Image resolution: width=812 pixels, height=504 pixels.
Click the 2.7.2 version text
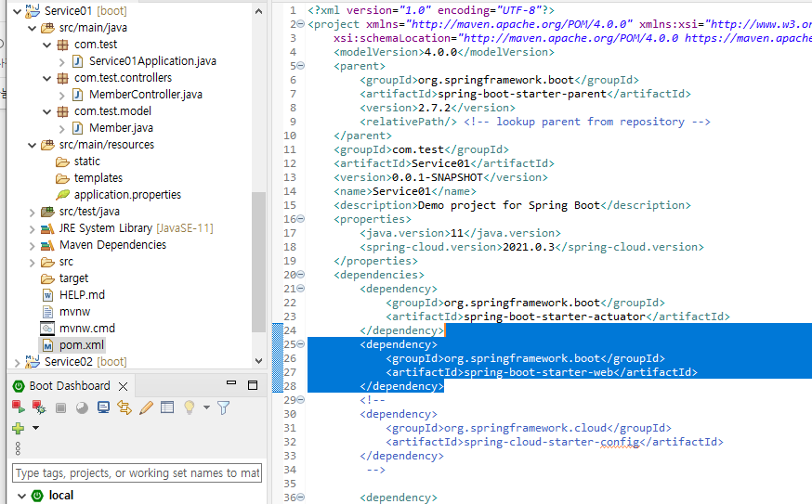pyautogui.click(x=434, y=108)
